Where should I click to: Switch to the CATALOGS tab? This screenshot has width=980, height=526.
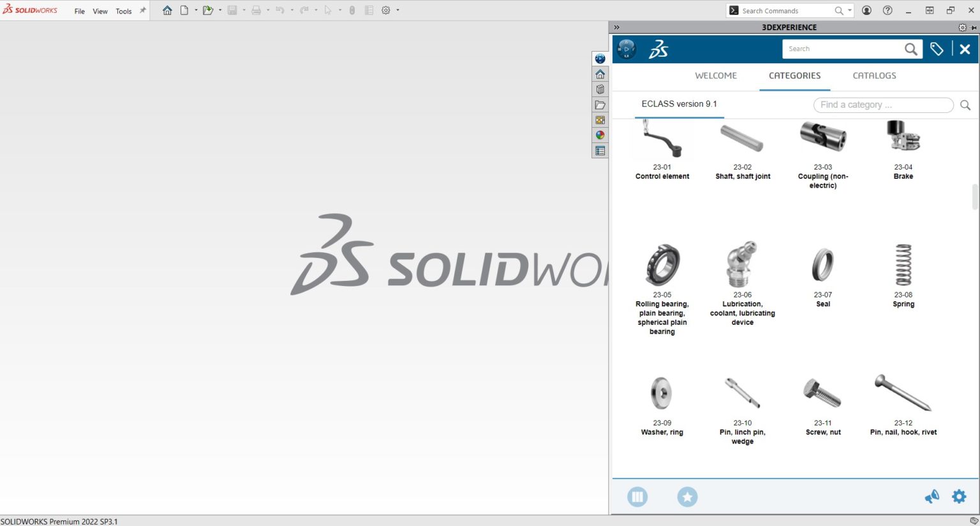tap(874, 75)
